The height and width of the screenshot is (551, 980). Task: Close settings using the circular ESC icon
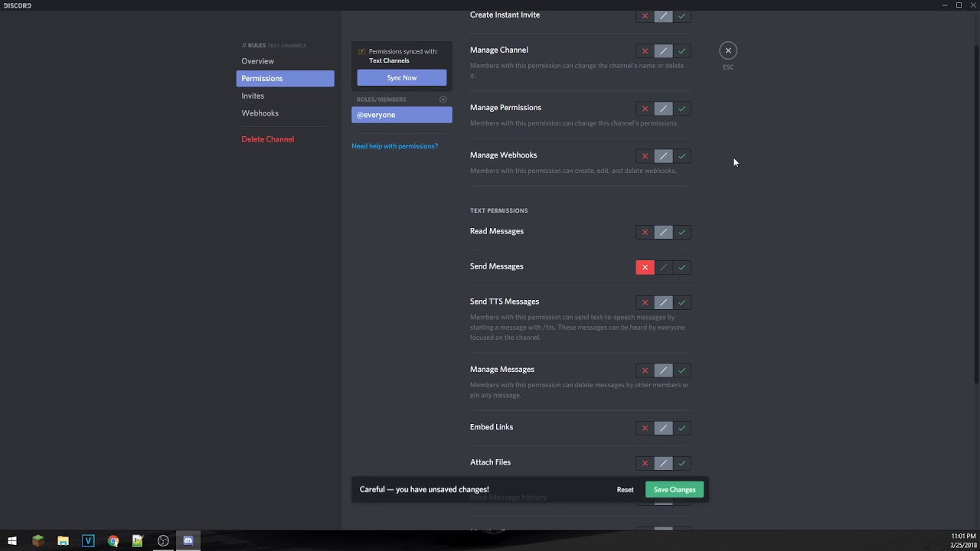(728, 50)
